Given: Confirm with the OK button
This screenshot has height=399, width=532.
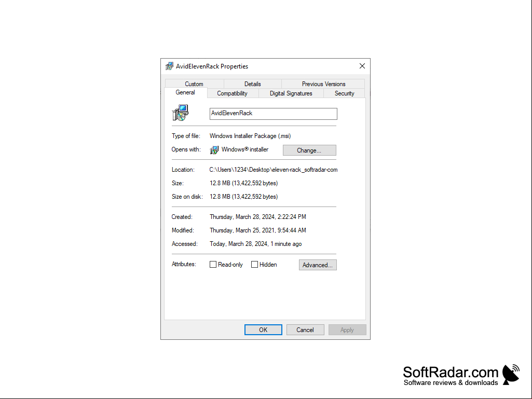Looking at the screenshot, I should coord(263,330).
